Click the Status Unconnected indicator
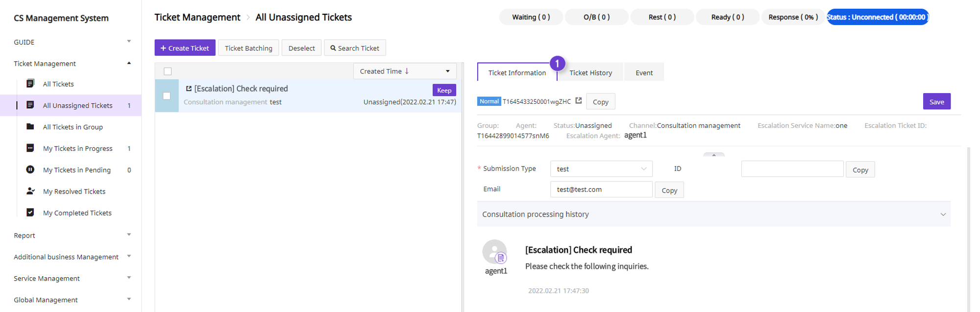 pyautogui.click(x=878, y=17)
